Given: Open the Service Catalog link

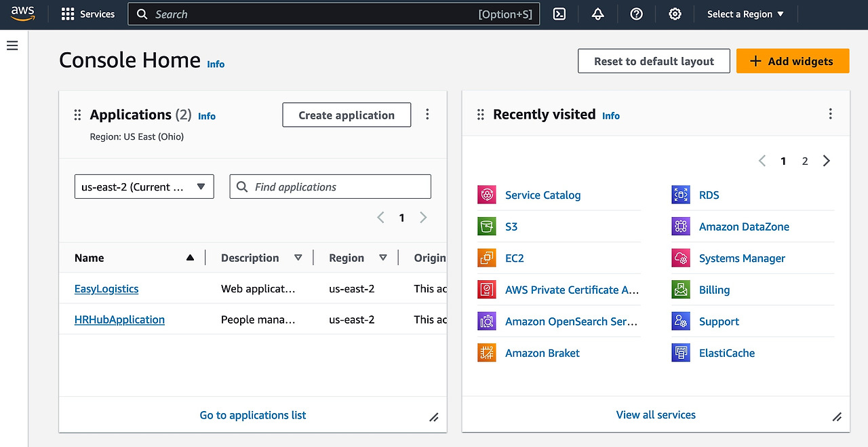Looking at the screenshot, I should 542,195.
